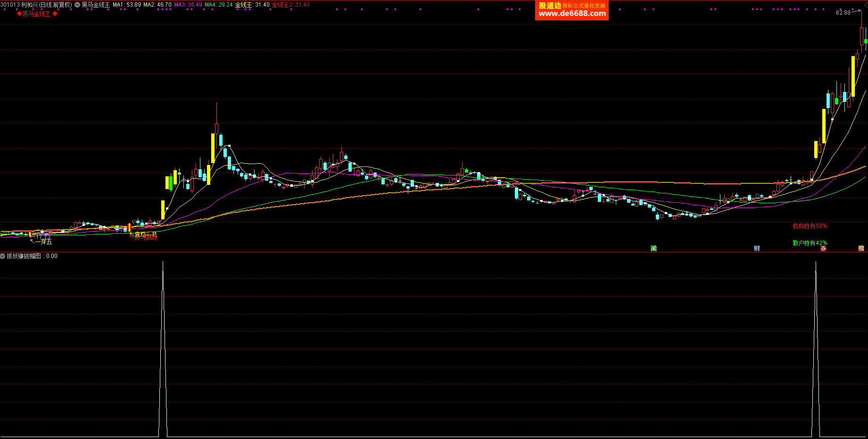868x439 pixels.
Task: Click the orange 榜 ranking marker icon
Action: pos(861,248)
